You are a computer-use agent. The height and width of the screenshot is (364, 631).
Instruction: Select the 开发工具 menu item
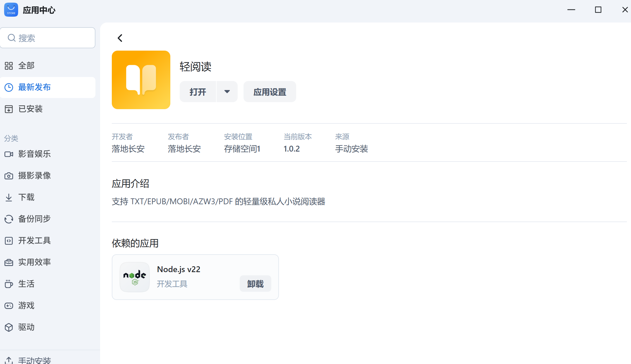click(34, 241)
